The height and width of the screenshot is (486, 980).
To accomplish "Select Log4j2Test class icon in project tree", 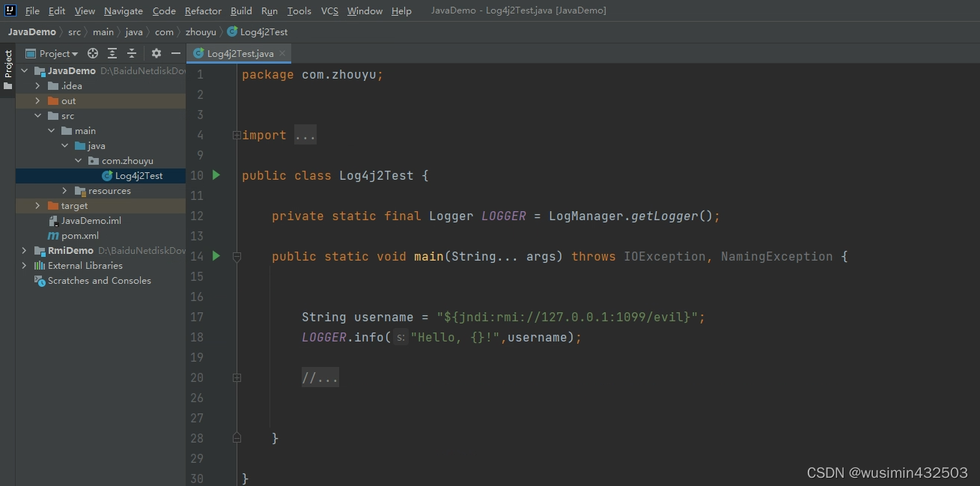I will (x=107, y=176).
